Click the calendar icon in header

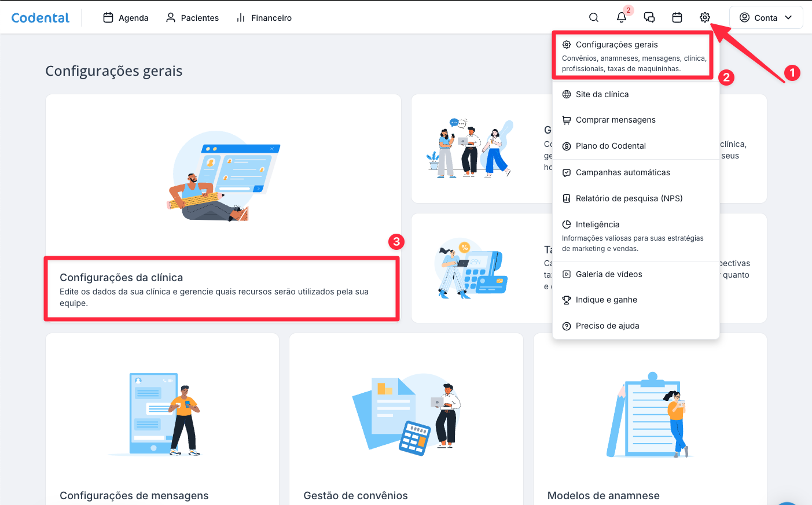pos(677,17)
